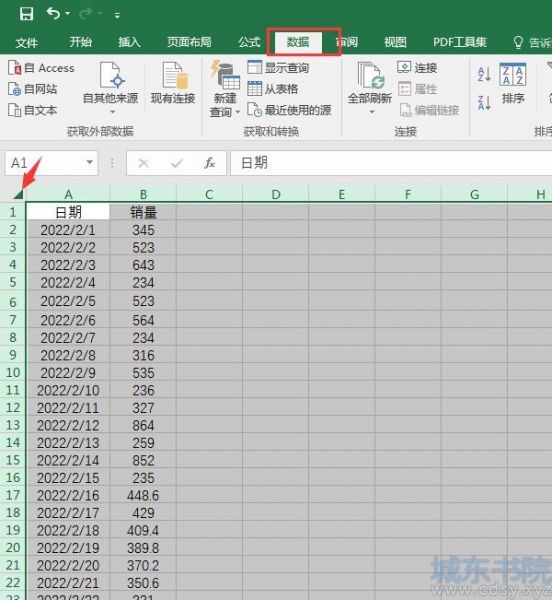Open the 排序 sort dialog icon
The image size is (552, 600).
pos(513,75)
